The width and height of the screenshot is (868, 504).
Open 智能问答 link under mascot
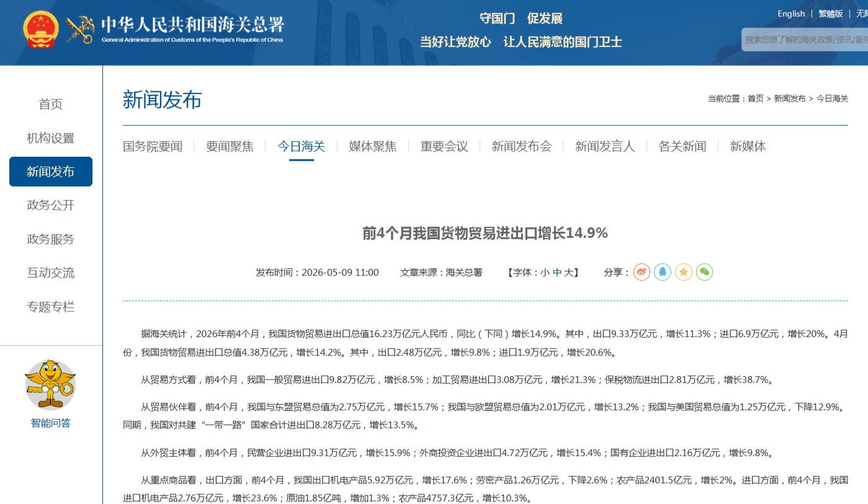(51, 423)
